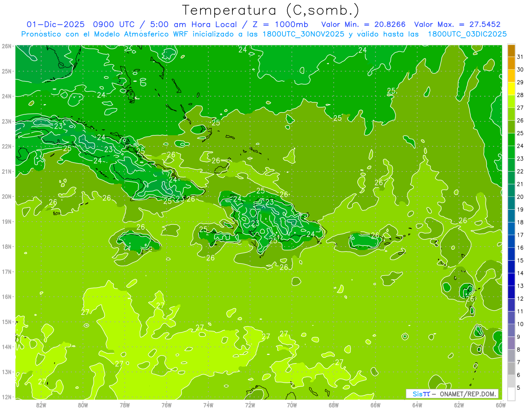532x411 pixels.
Task: Click the 68W longitude axis label
Action: (x=334, y=405)
